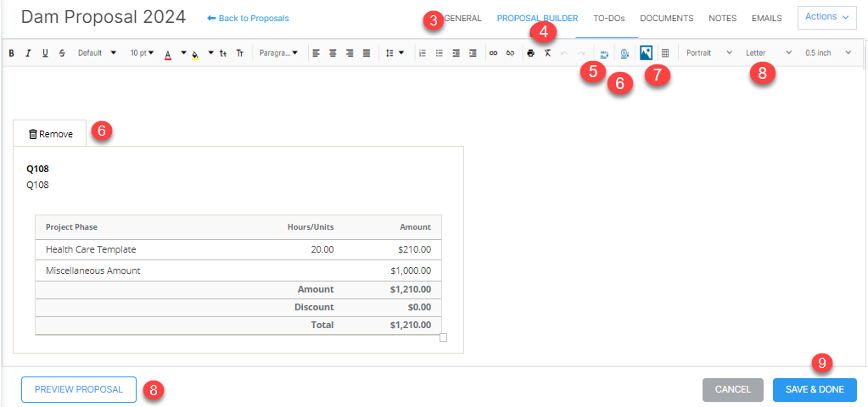Click the decrease font size icon

pyautogui.click(x=223, y=53)
